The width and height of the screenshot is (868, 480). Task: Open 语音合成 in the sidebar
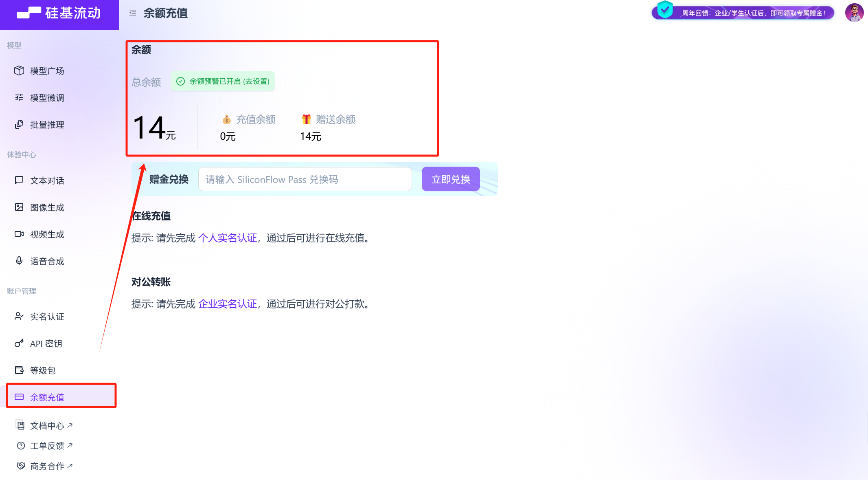pyautogui.click(x=46, y=261)
